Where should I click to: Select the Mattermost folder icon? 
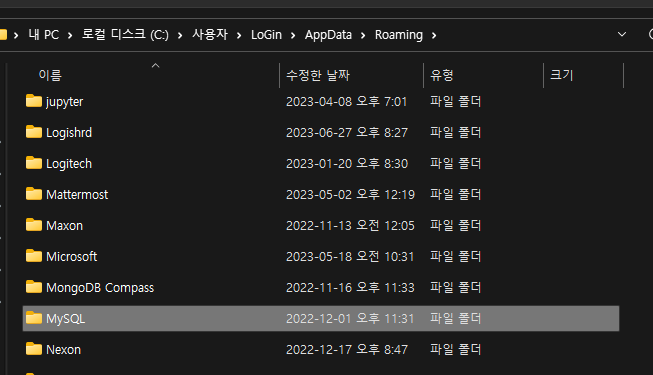pyautogui.click(x=34, y=194)
